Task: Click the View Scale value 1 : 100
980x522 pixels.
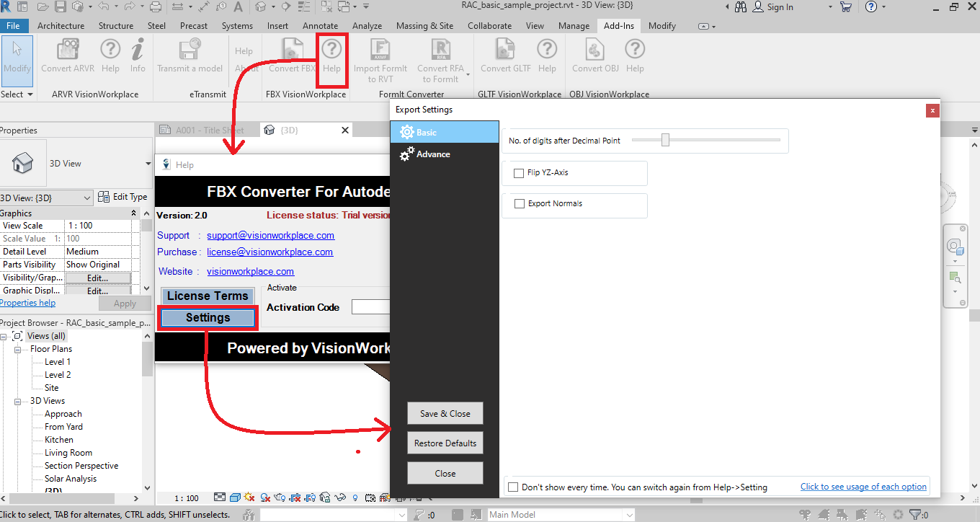Action: coord(97,226)
